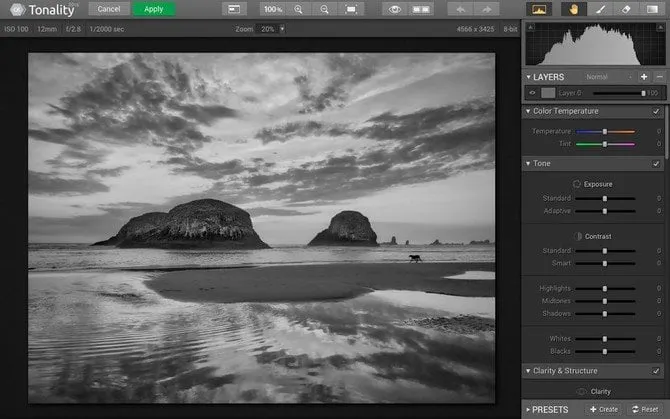
Task: Click the zoom in magnifier icon
Action: (x=298, y=9)
